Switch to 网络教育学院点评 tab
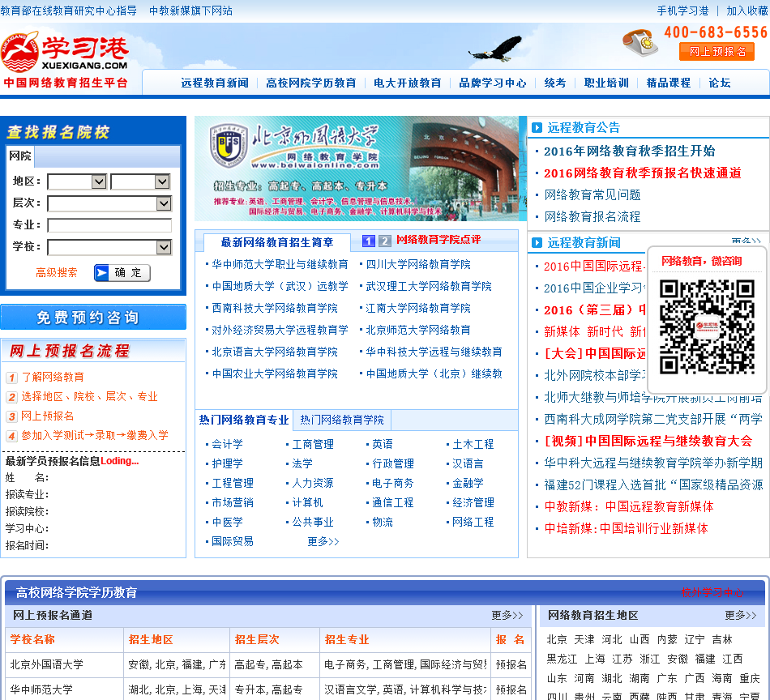Screen dimensions: 770x700 coord(438,240)
